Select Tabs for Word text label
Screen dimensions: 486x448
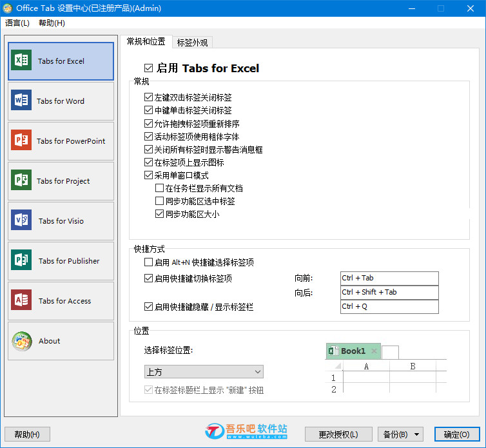point(61,101)
